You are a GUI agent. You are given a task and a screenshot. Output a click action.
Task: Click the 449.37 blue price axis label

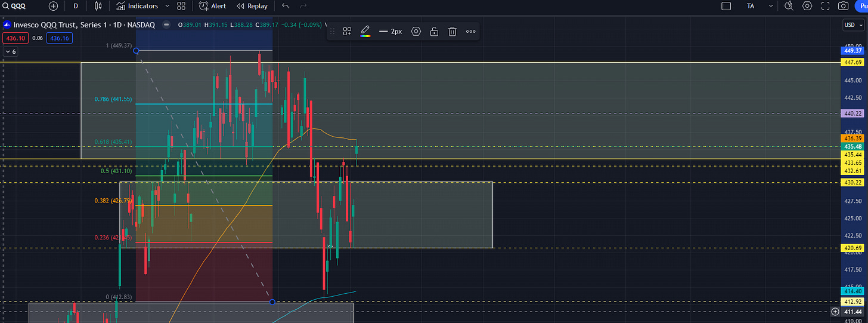[x=852, y=51]
